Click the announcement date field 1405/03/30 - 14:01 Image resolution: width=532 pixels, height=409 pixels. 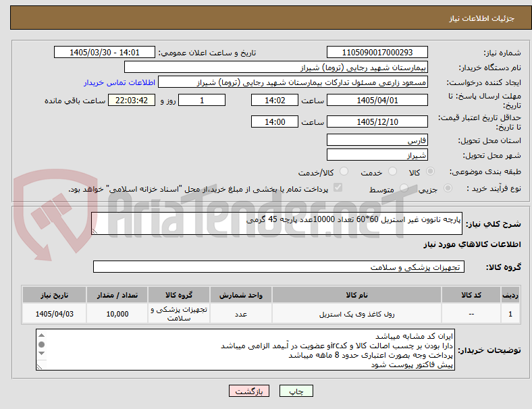[x=105, y=52]
